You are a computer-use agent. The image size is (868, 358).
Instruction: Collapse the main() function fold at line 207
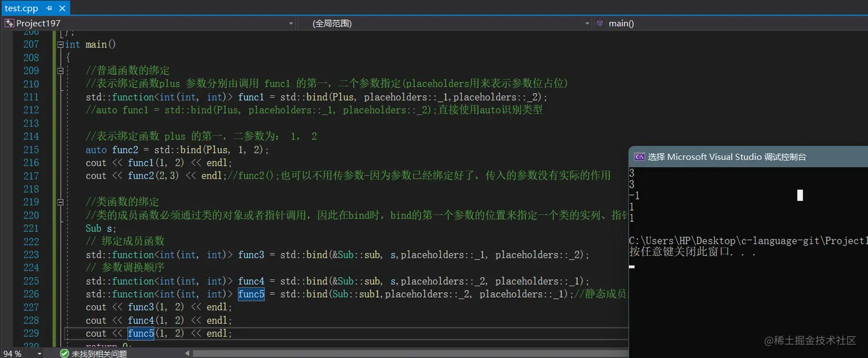coord(60,44)
